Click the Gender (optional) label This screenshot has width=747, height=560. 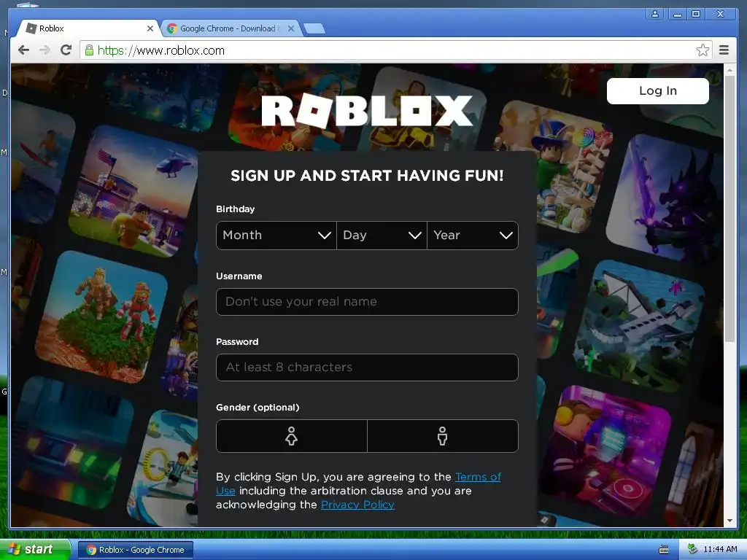[x=258, y=408]
